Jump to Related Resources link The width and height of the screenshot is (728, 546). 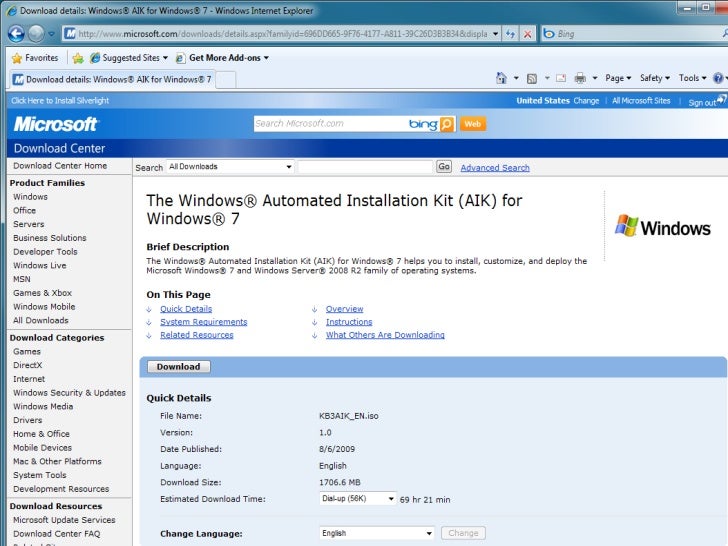coord(197,335)
